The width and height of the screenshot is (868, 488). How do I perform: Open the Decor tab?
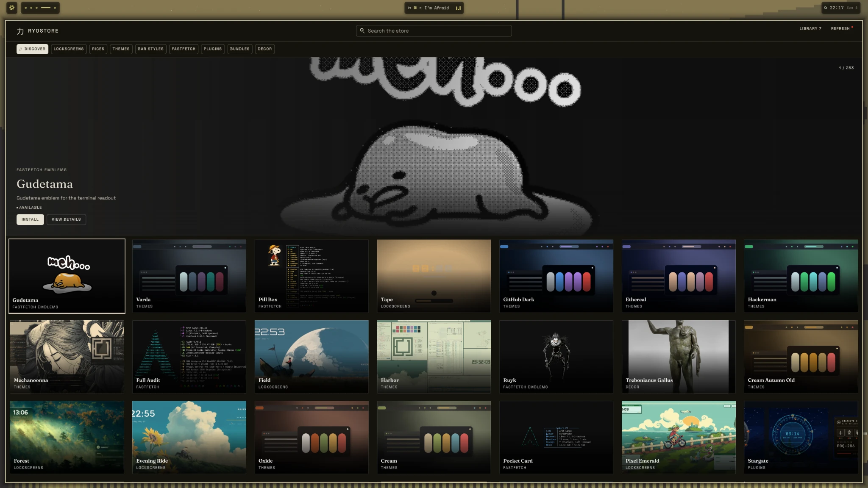tap(265, 49)
